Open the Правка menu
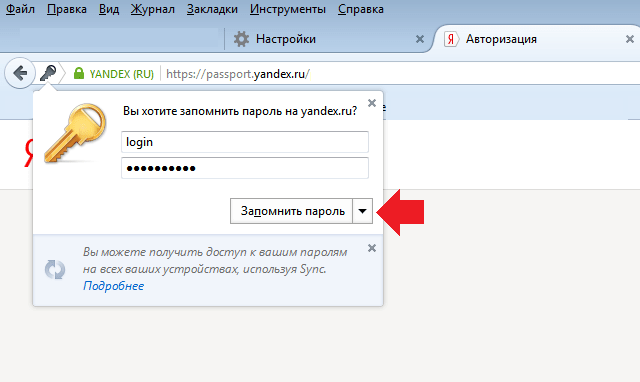 click(x=67, y=9)
